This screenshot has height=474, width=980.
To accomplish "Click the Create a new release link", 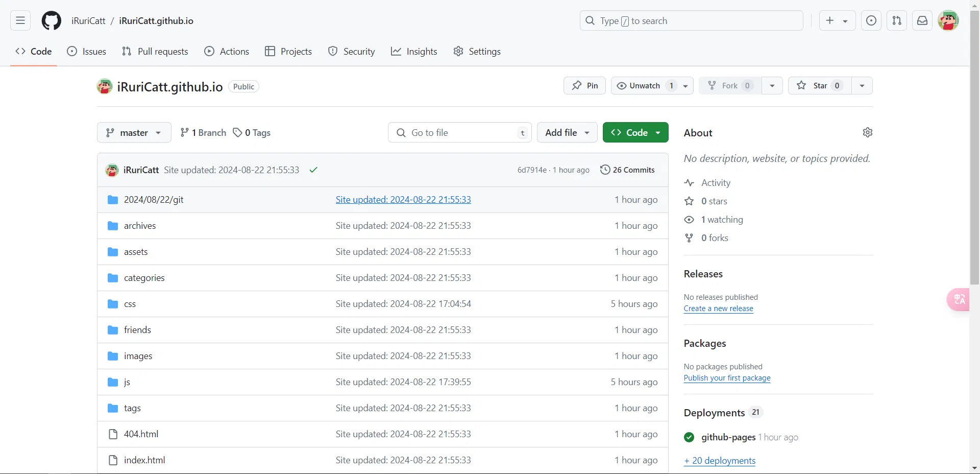I will point(718,309).
